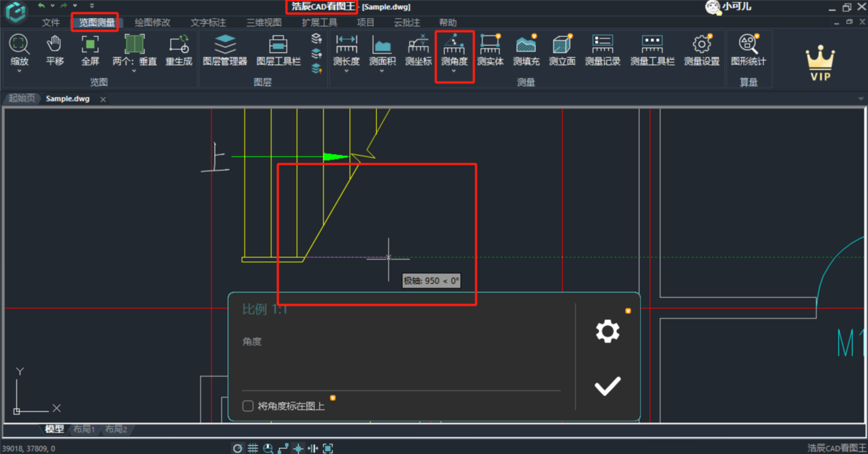Viewport: 868px width, 454px height.
Task: Open 测量记录 measurement records
Action: click(603, 49)
